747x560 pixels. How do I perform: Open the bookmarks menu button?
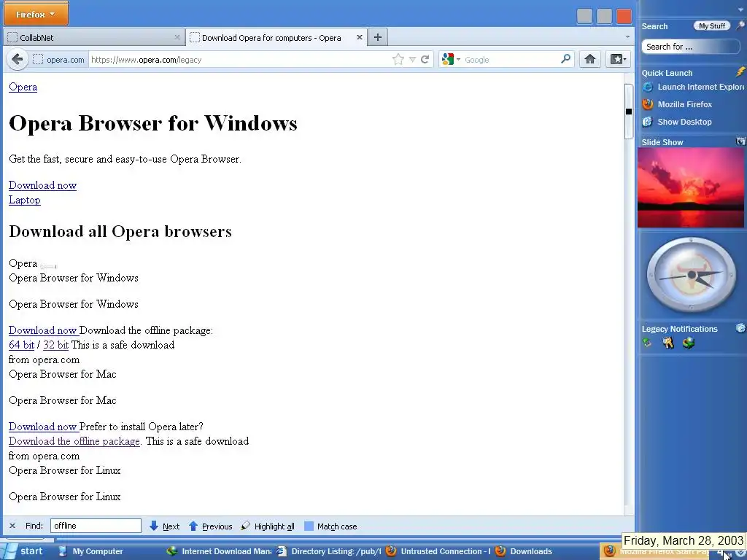[619, 59]
